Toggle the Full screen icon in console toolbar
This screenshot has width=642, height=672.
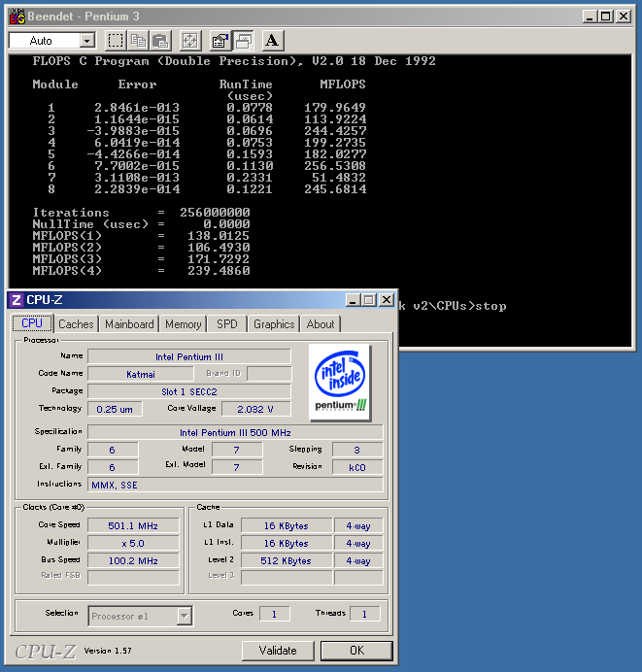pos(190,41)
